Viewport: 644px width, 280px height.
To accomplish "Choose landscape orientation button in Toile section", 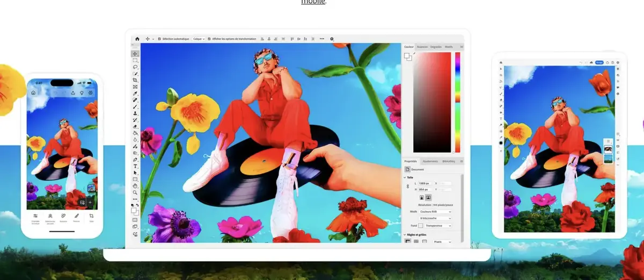I will pos(428,197).
